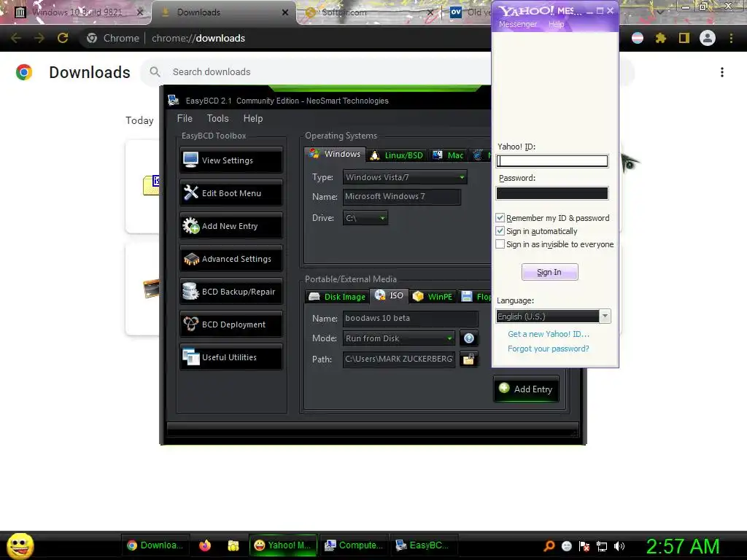
Task: Open the EasyBCD File menu
Action: tap(185, 118)
